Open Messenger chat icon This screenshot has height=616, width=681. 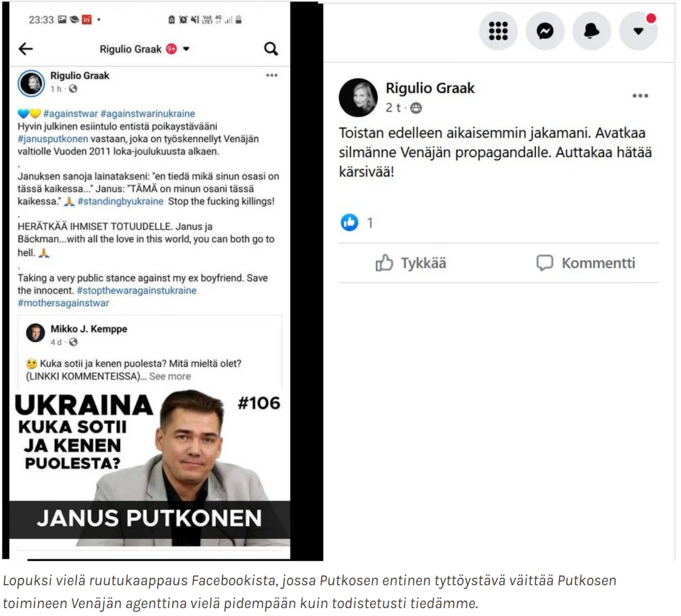(545, 31)
